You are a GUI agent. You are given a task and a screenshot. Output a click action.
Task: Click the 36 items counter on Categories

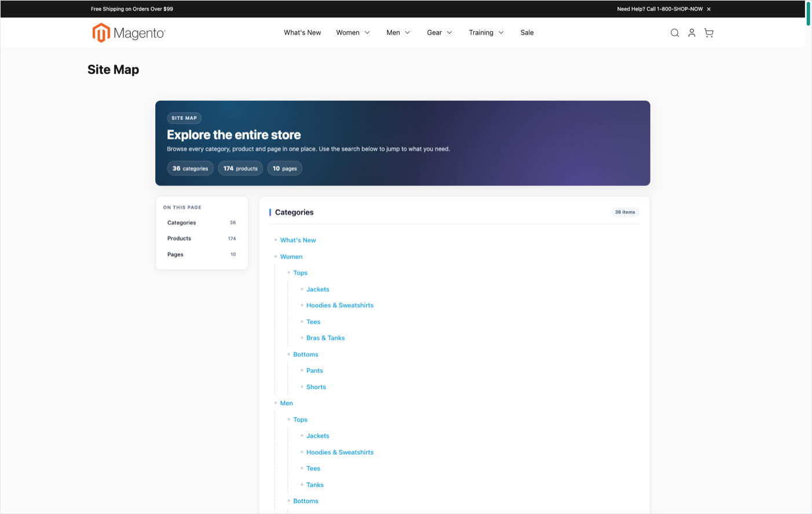coord(624,212)
